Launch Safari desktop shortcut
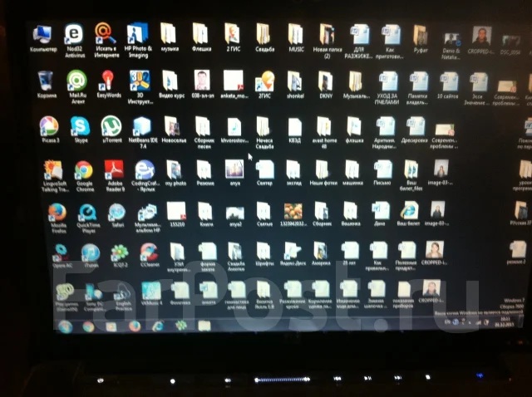 [117, 215]
